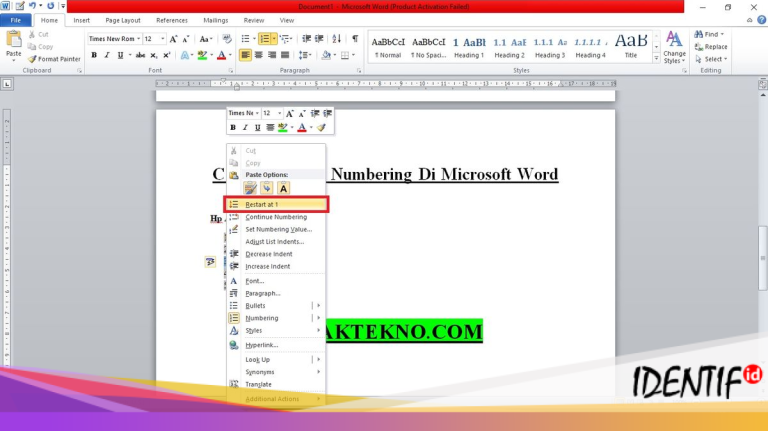Open ribbon font size dropdown
Screen dimensions: 768x431
(163, 39)
